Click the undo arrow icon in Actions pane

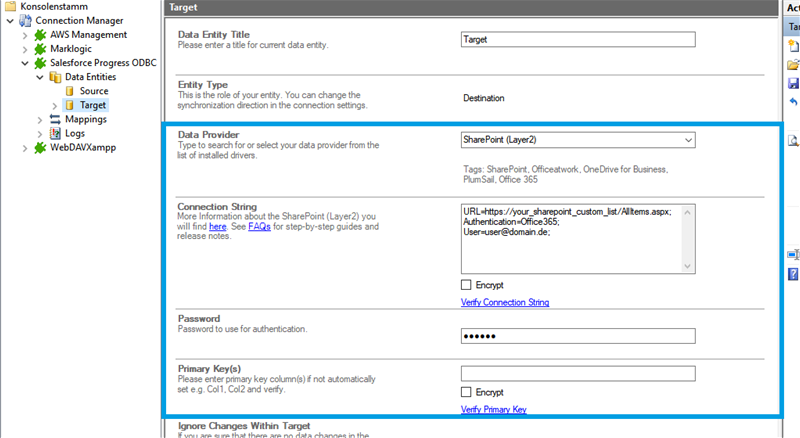793,102
